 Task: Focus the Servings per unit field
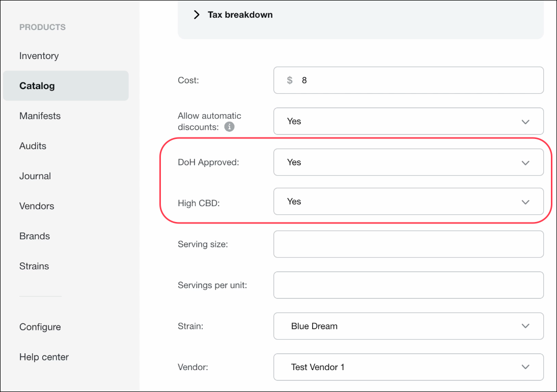[408, 285]
